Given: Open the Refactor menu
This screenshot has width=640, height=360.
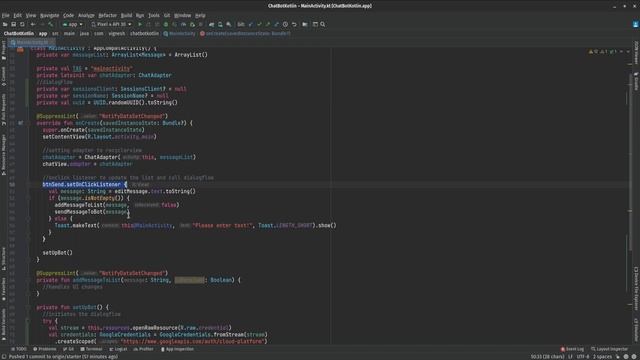Looking at the screenshot, I should click(x=107, y=16).
